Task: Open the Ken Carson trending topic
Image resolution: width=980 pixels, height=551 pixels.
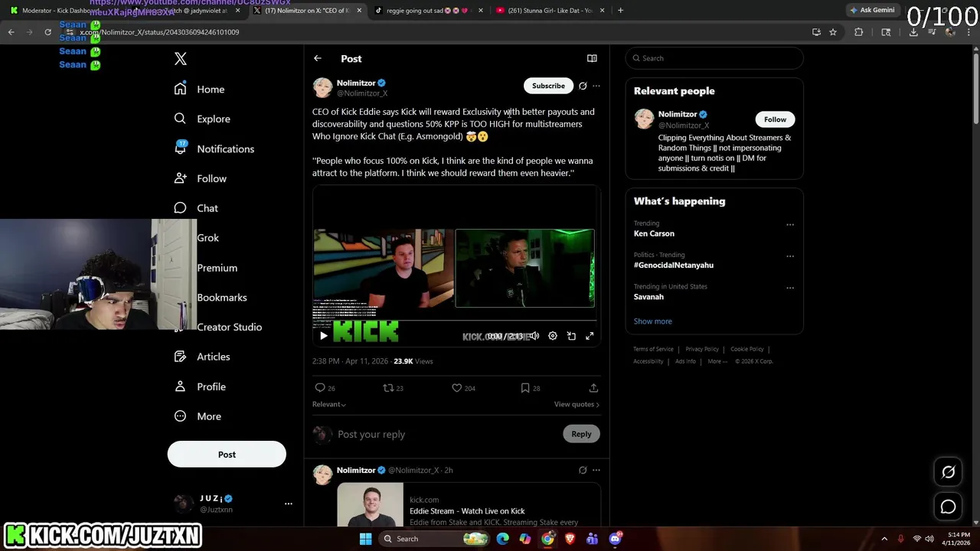Action: (x=654, y=233)
